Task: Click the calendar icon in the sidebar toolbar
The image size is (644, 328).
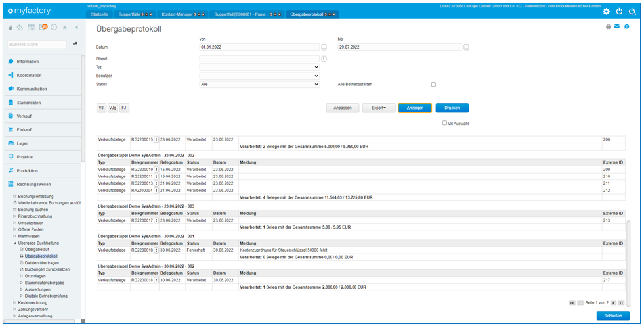Action: pyautogui.click(x=32, y=27)
